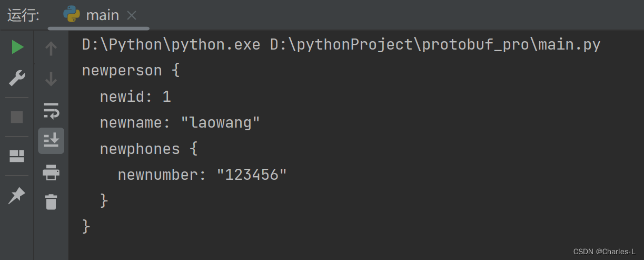The width and height of the screenshot is (644, 260).
Task: Stop the process with the square icon
Action: (17, 117)
